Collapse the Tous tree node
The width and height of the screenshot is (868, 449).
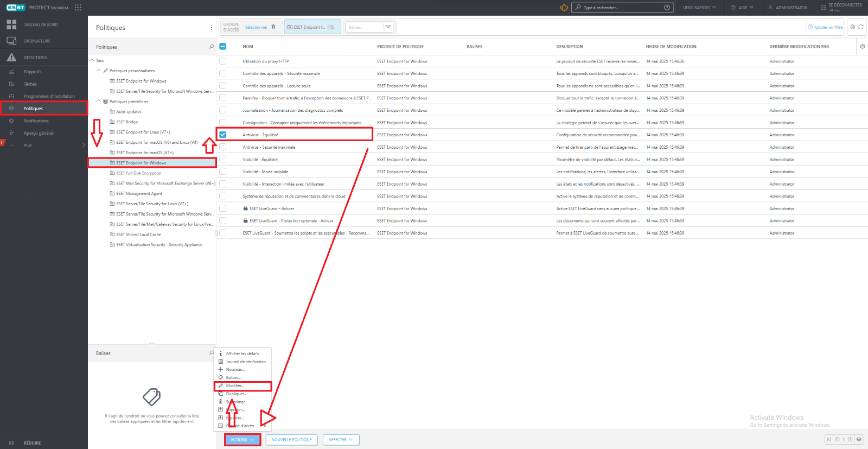92,60
